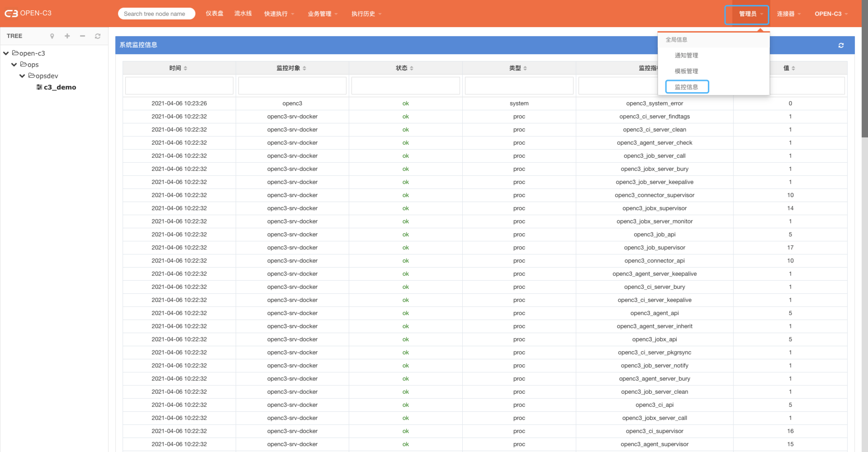Image resolution: width=868 pixels, height=452 pixels.
Task: Expand the ops tree node
Action: pyautogui.click(x=16, y=64)
